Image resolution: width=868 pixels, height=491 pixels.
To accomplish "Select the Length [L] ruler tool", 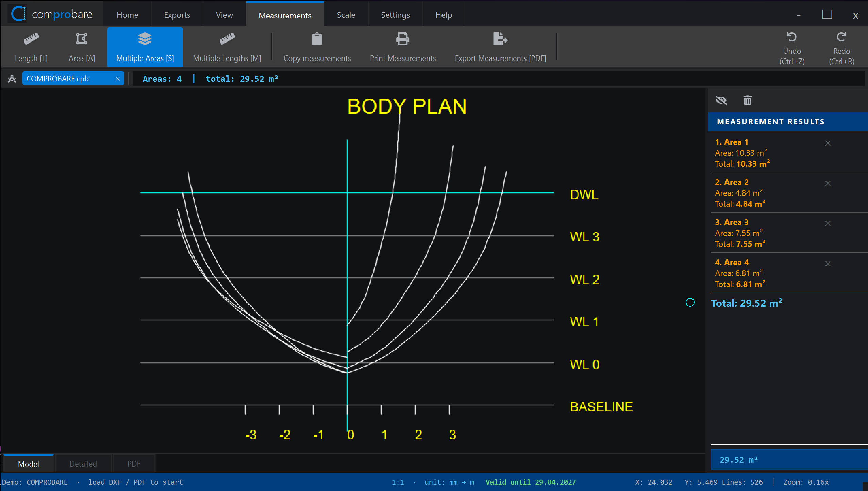I will pos(31,47).
